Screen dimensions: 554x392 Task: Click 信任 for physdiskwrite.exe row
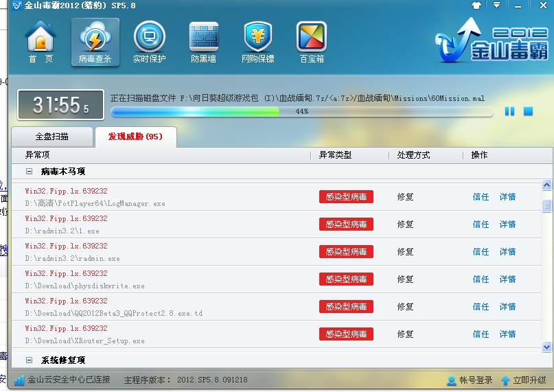pyautogui.click(x=481, y=279)
